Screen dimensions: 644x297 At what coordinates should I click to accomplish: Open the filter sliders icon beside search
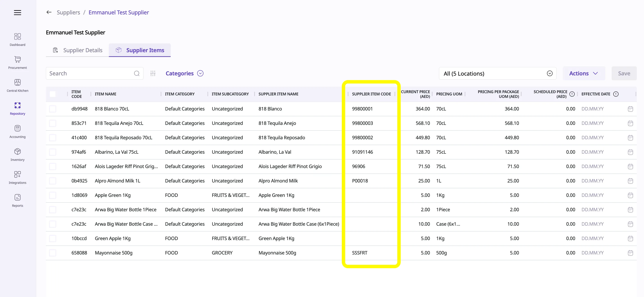tap(153, 73)
